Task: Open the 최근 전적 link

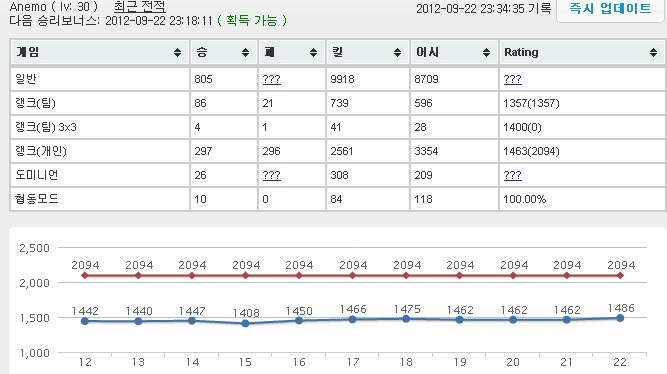Action: [x=140, y=7]
